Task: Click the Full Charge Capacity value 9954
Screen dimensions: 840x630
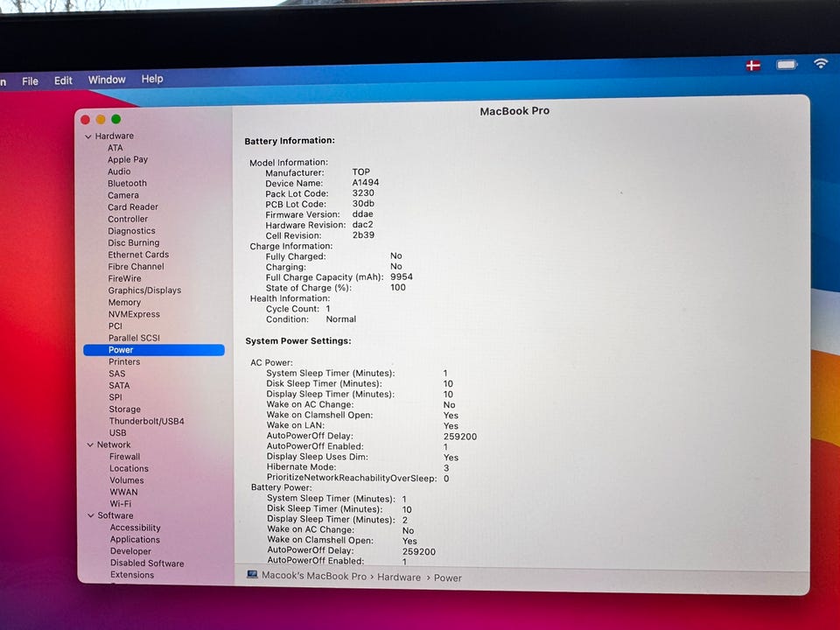Action: coord(402,277)
